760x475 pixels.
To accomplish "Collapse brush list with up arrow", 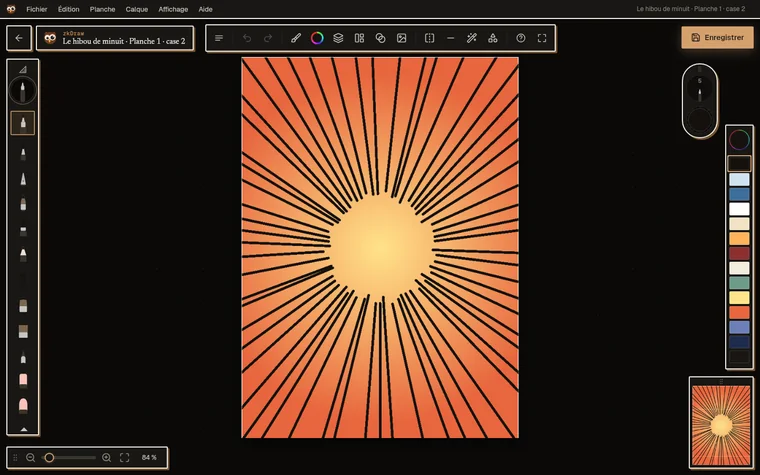I will point(23,429).
